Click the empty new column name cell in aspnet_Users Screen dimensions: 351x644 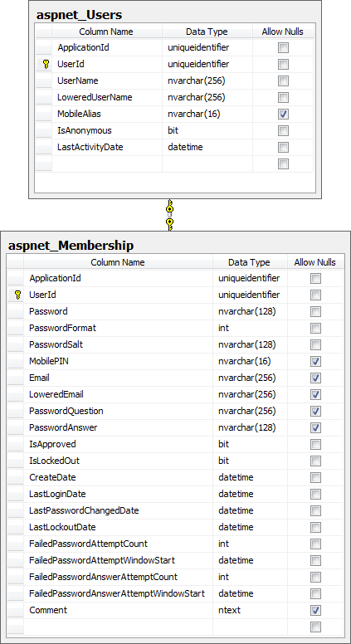(x=107, y=163)
